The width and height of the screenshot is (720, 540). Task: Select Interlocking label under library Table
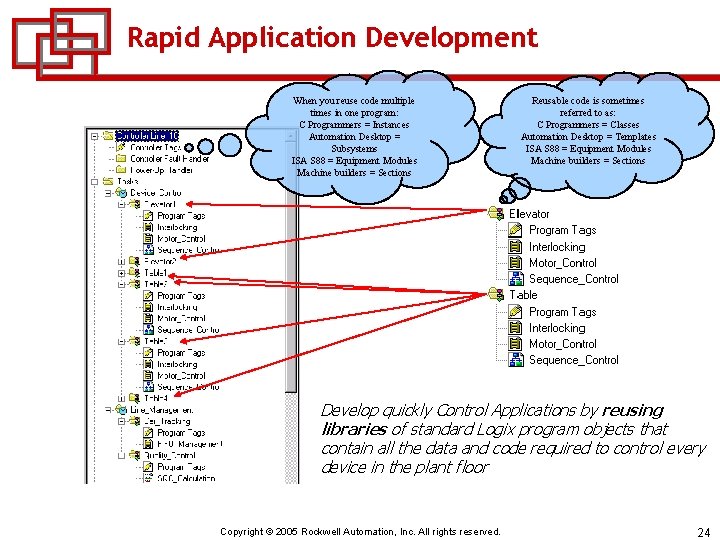coord(557,328)
